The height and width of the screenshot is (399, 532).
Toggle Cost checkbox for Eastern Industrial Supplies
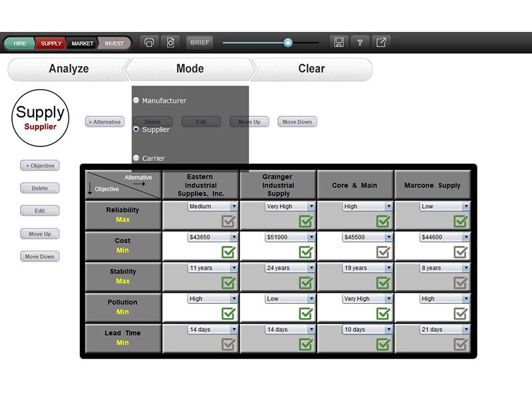[x=228, y=252]
